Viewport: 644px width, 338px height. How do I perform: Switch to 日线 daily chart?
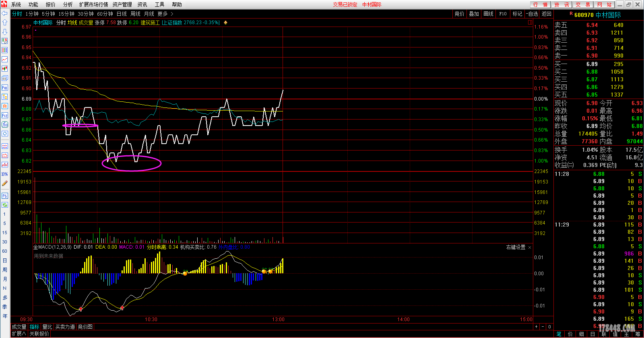coord(122,14)
